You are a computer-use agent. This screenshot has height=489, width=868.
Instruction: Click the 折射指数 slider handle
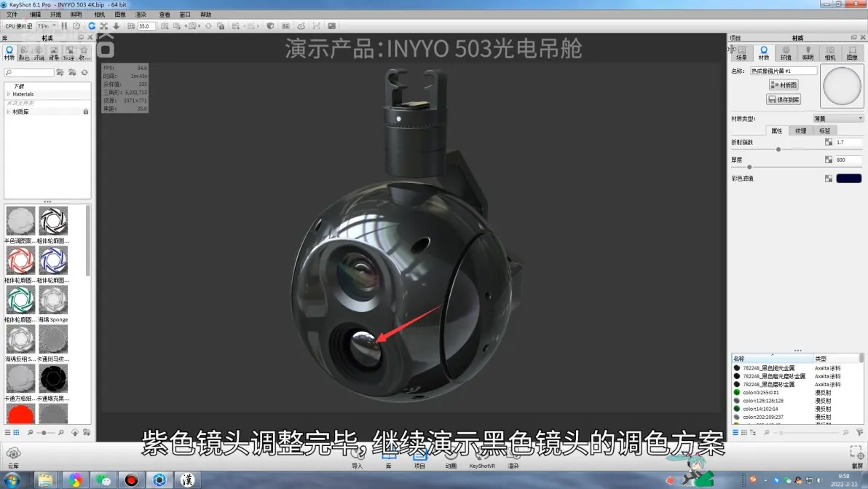pyautogui.click(x=778, y=149)
